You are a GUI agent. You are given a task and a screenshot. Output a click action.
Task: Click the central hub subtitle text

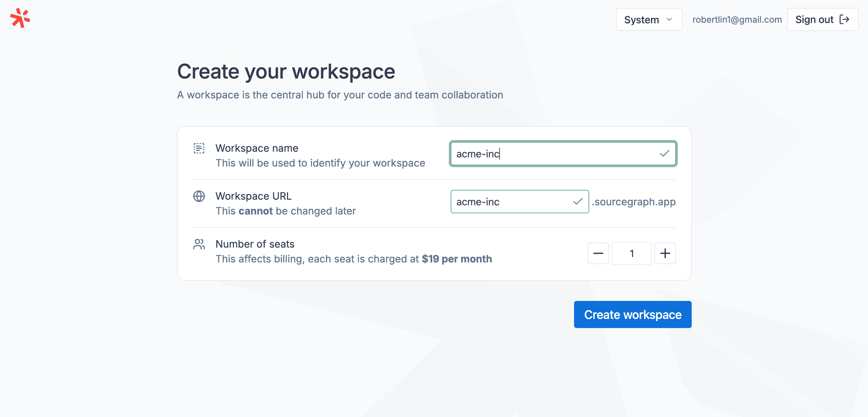coord(340,95)
